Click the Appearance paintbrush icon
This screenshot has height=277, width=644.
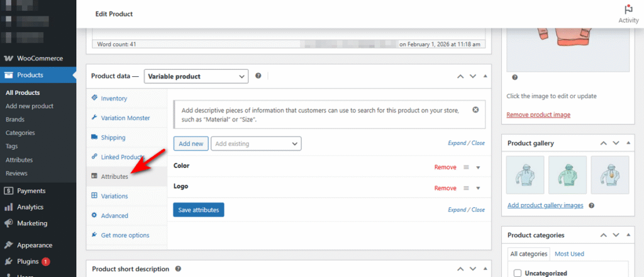tap(8, 245)
